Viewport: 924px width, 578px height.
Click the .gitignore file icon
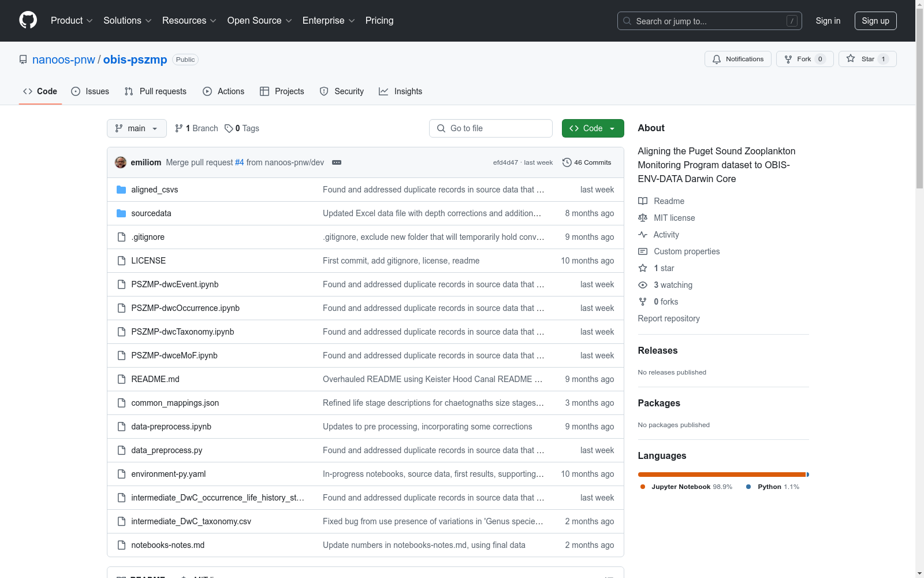pos(121,237)
